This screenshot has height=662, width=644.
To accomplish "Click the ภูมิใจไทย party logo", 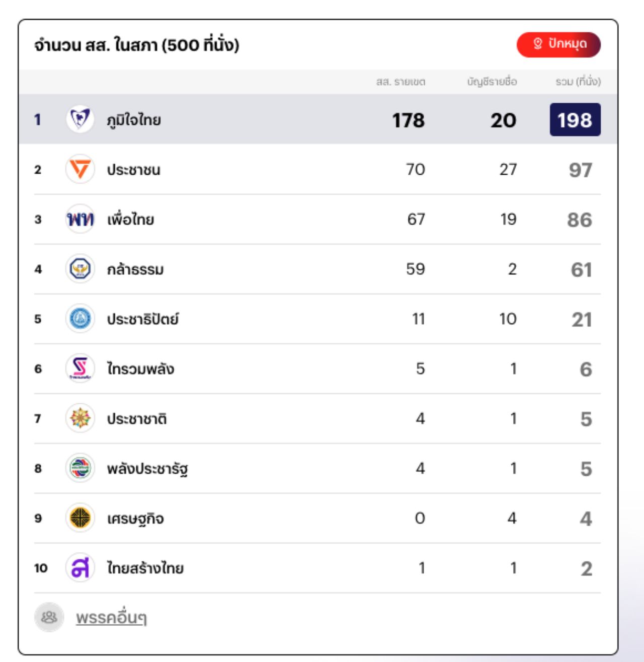I will (x=80, y=119).
